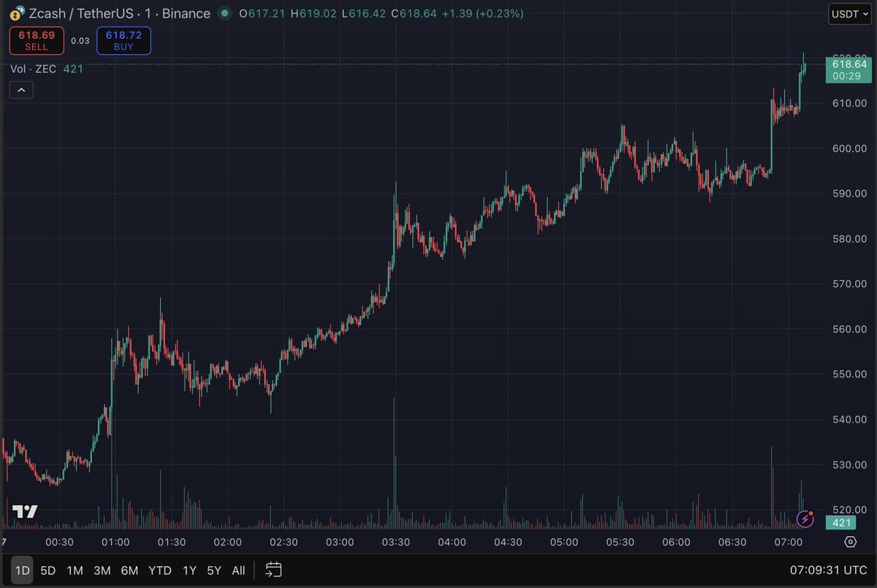Image resolution: width=877 pixels, height=588 pixels.
Task: Open chart settings via the hexagon gear icon
Action: pos(850,542)
